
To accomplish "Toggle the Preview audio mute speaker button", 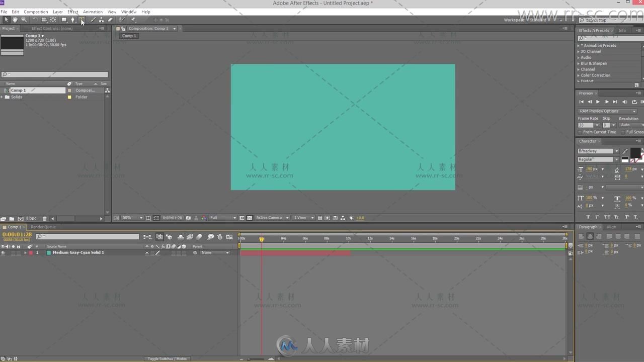I will pyautogui.click(x=625, y=102).
